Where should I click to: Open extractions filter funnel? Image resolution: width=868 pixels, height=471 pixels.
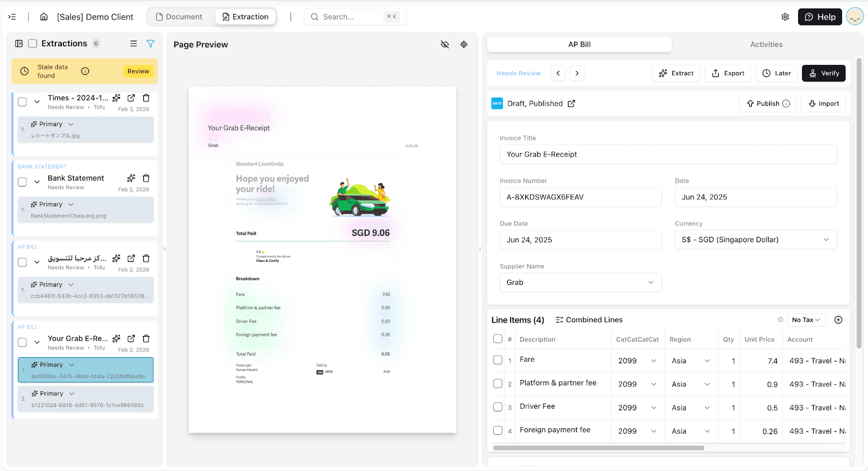tap(151, 43)
